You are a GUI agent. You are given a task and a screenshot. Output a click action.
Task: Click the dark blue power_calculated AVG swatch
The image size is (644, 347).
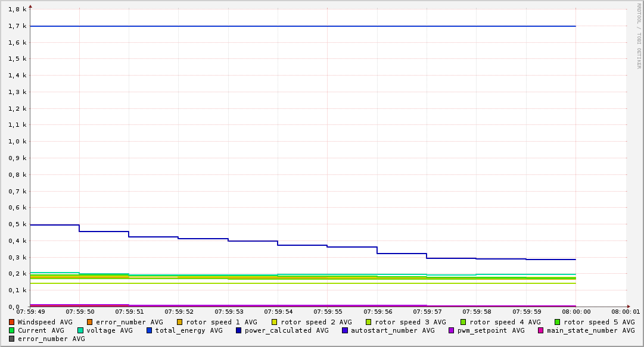click(x=239, y=330)
